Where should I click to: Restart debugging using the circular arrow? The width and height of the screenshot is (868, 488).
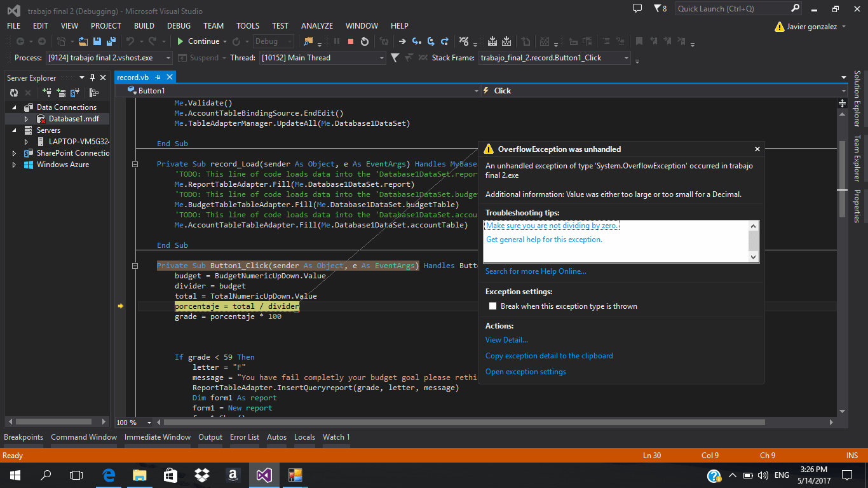coord(365,41)
